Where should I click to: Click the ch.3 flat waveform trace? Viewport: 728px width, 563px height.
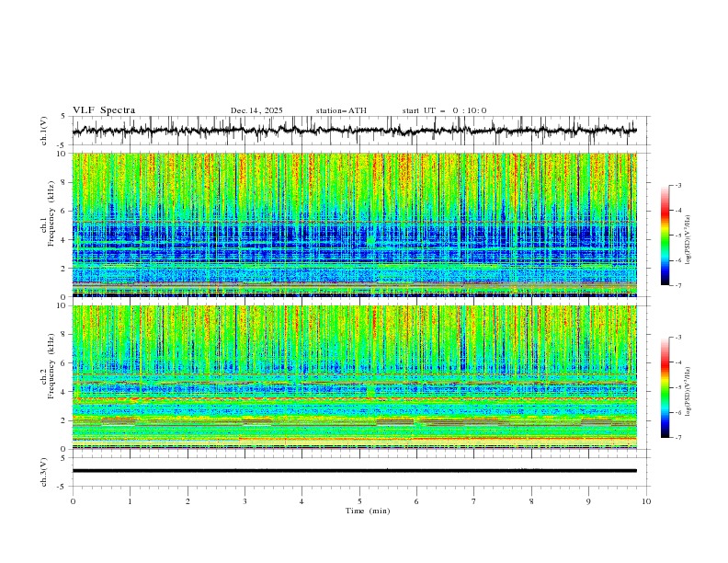click(x=355, y=471)
